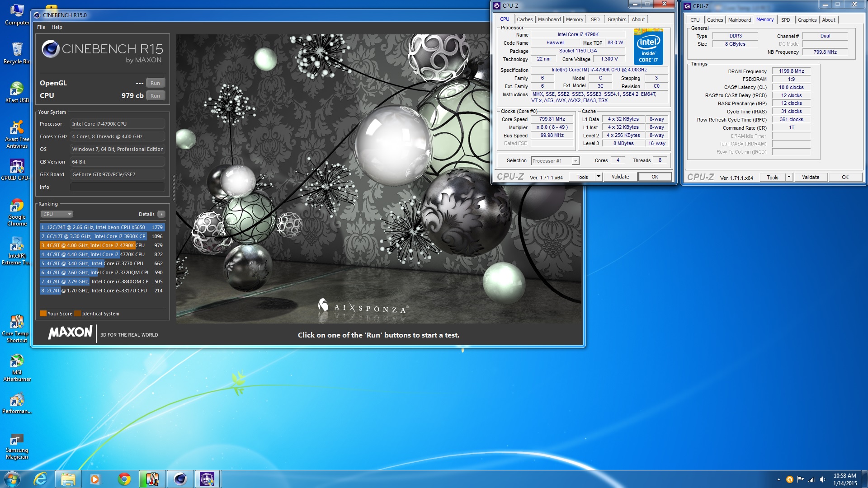Click Validate in left CPU-Z window
Image resolution: width=868 pixels, height=488 pixels.
620,177
